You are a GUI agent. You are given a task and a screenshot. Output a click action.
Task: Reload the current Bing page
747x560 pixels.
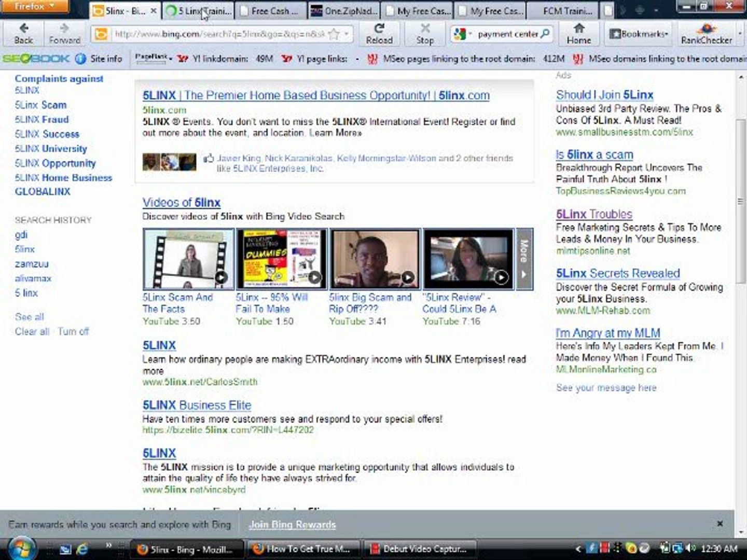coord(379,34)
